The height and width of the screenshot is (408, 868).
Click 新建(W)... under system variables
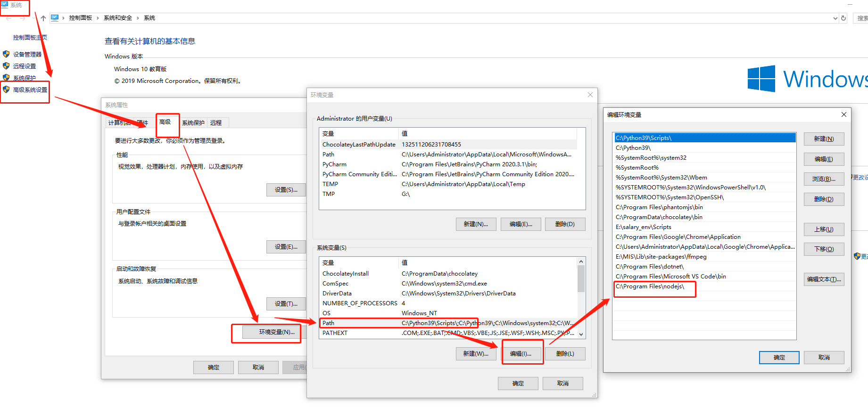tap(476, 354)
